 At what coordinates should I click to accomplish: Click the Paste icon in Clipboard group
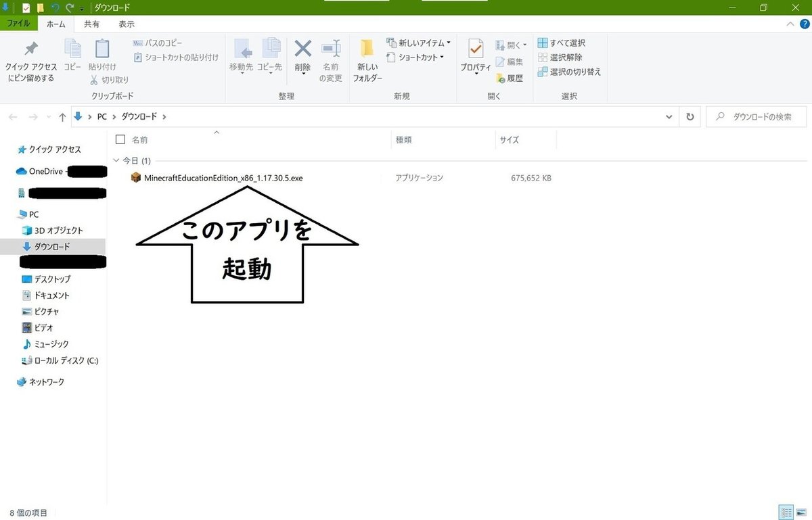coord(102,49)
